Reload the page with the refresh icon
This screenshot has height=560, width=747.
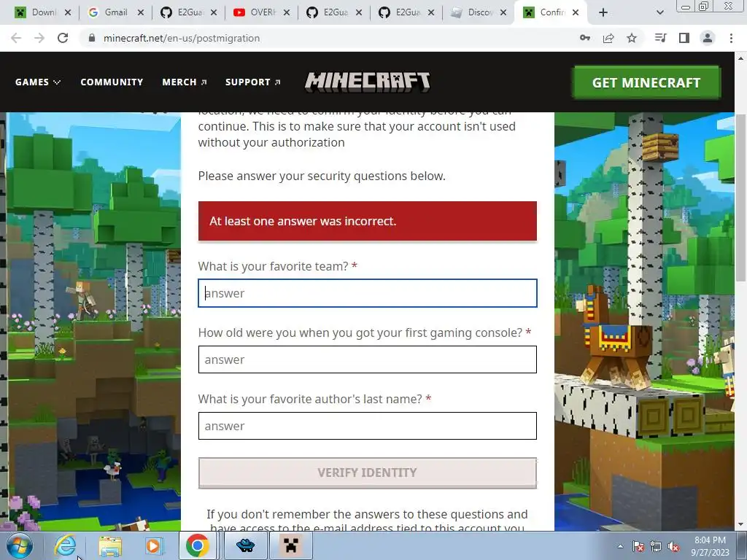pos(63,38)
